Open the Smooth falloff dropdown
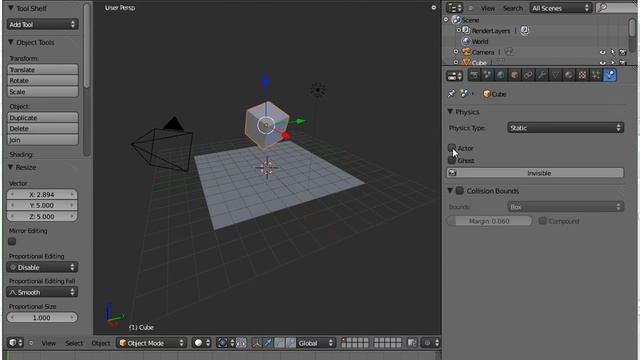 (42, 292)
